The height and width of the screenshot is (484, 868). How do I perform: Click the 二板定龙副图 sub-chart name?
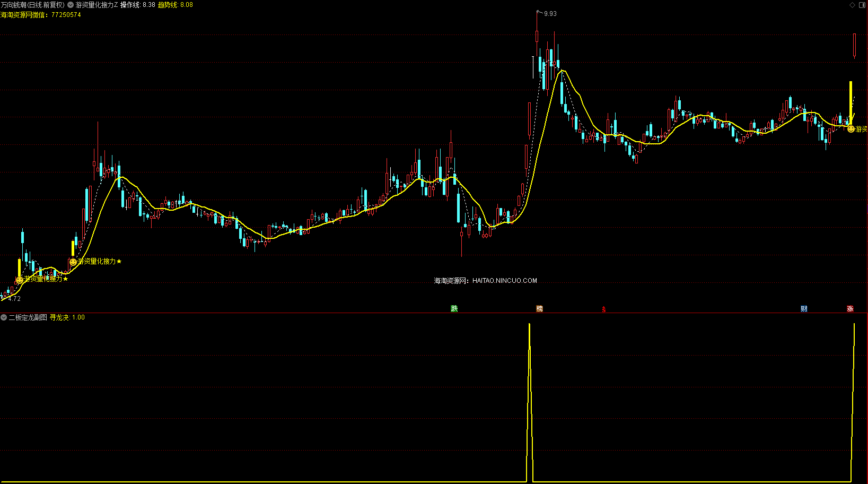click(x=28, y=317)
